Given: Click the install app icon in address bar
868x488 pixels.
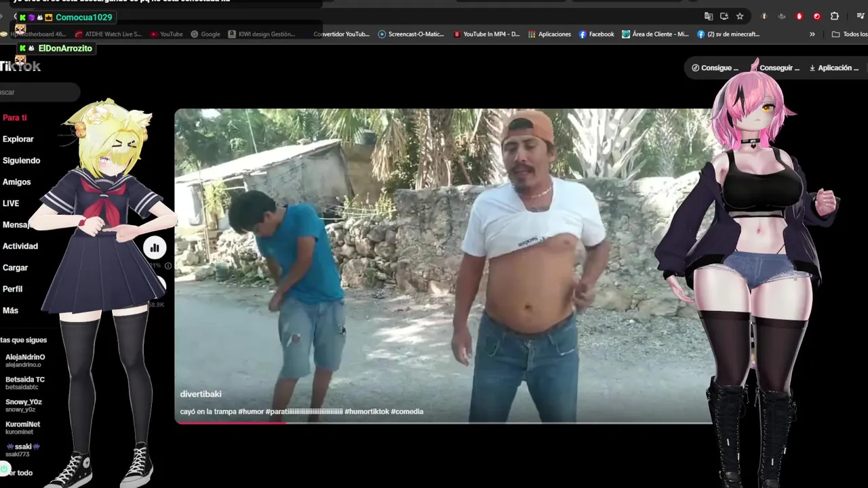Looking at the screenshot, I should point(724,16).
